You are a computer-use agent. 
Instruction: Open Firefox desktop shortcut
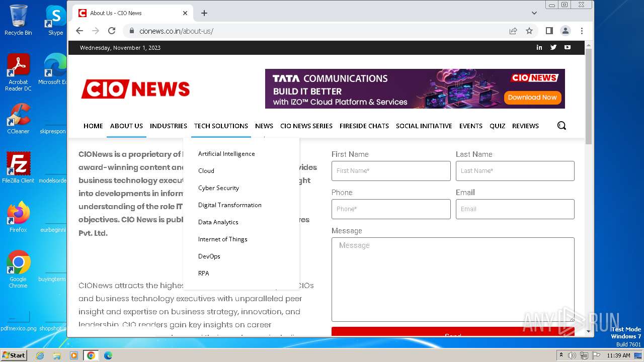pyautogui.click(x=18, y=217)
